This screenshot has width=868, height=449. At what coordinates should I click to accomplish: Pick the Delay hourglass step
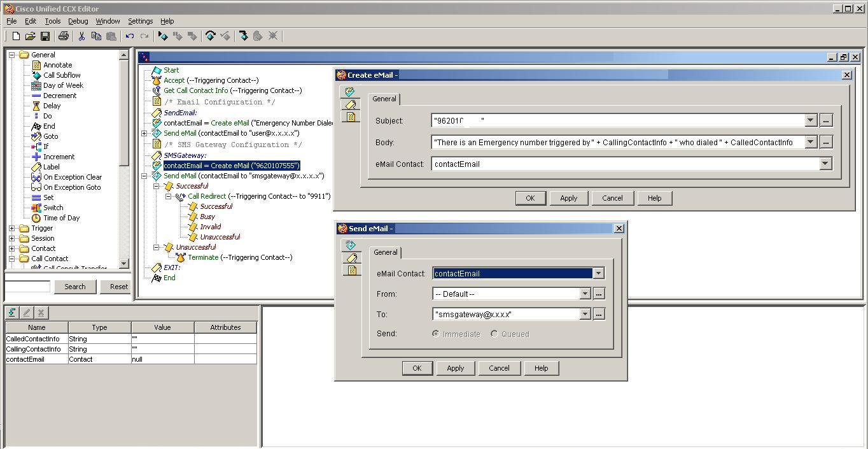coord(52,106)
